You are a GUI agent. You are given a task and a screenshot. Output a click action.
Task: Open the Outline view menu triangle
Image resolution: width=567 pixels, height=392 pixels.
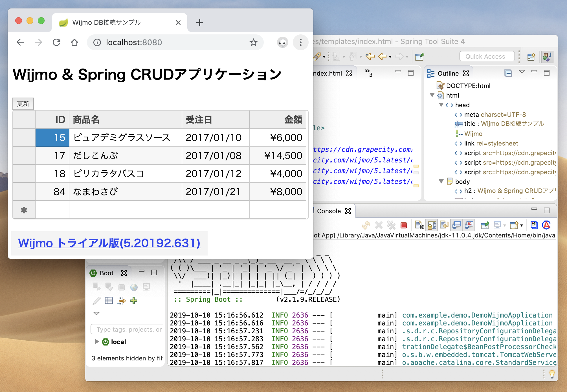click(522, 72)
